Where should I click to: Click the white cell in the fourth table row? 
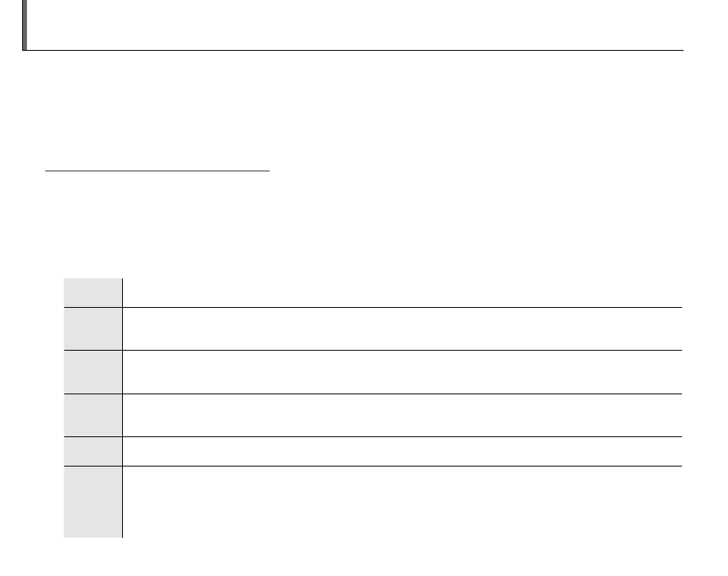(x=402, y=415)
